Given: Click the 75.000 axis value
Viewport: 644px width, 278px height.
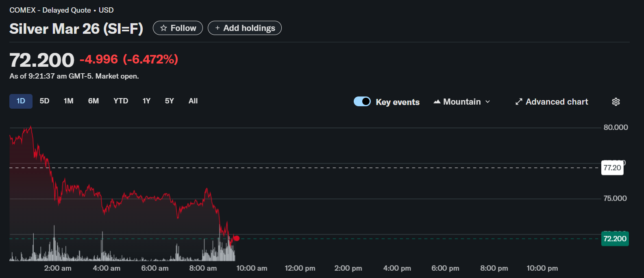Looking at the screenshot, I should coord(615,199).
